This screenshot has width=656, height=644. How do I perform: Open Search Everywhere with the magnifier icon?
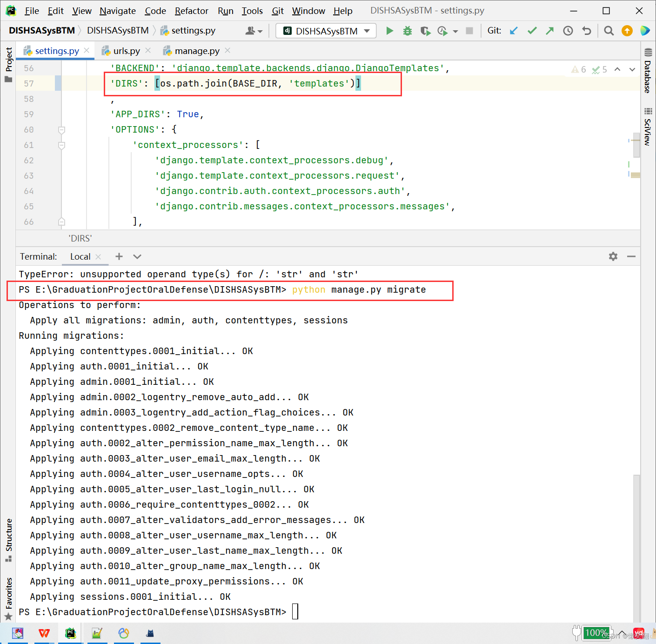[609, 31]
